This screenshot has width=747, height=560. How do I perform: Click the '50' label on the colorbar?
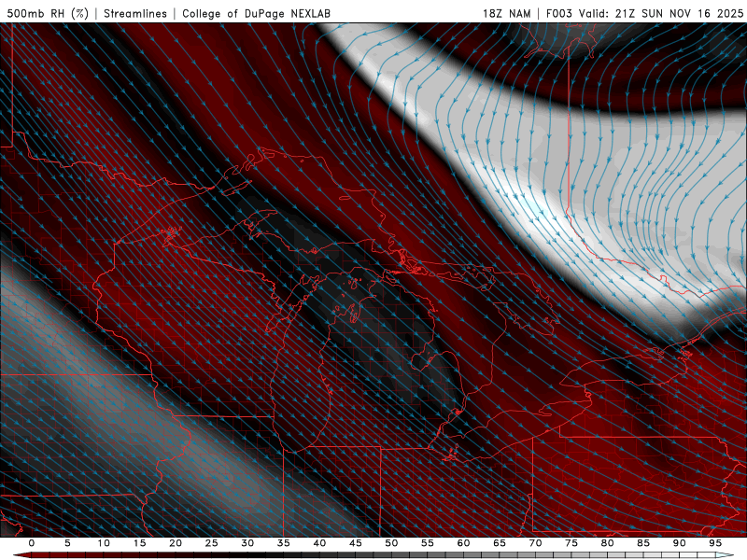(x=391, y=543)
